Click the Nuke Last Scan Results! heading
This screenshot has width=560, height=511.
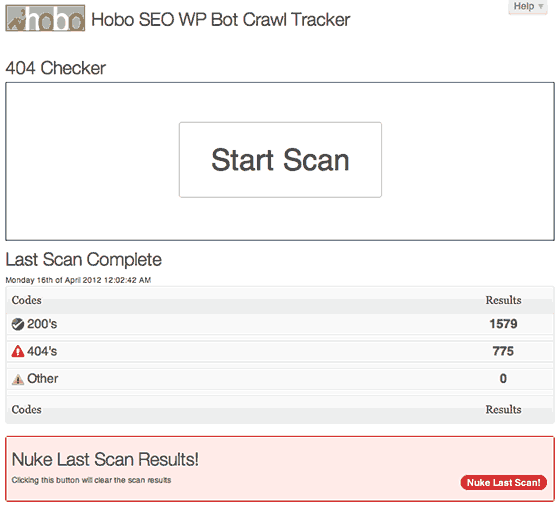point(105,459)
